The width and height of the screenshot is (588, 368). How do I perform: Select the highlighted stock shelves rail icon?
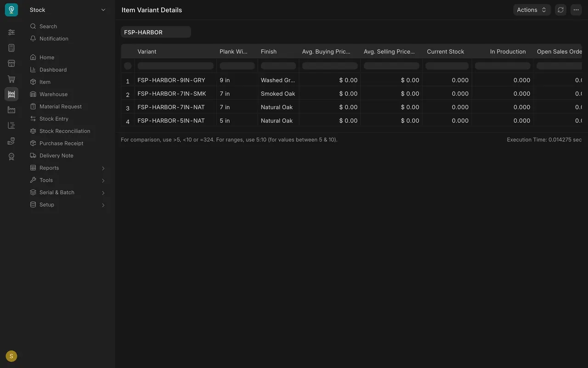tap(11, 94)
